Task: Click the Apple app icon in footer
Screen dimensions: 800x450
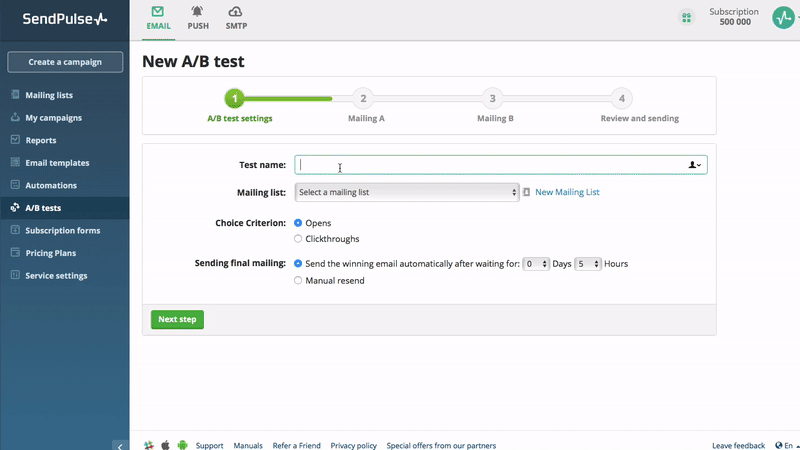Action: (x=165, y=445)
